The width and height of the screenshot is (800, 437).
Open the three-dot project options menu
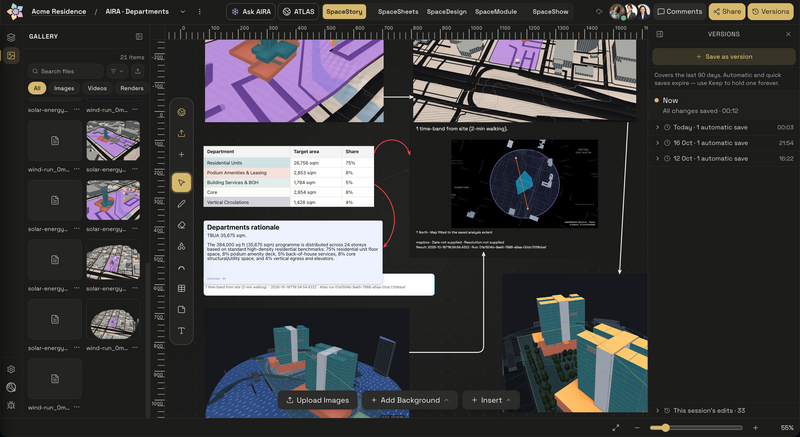pos(199,12)
